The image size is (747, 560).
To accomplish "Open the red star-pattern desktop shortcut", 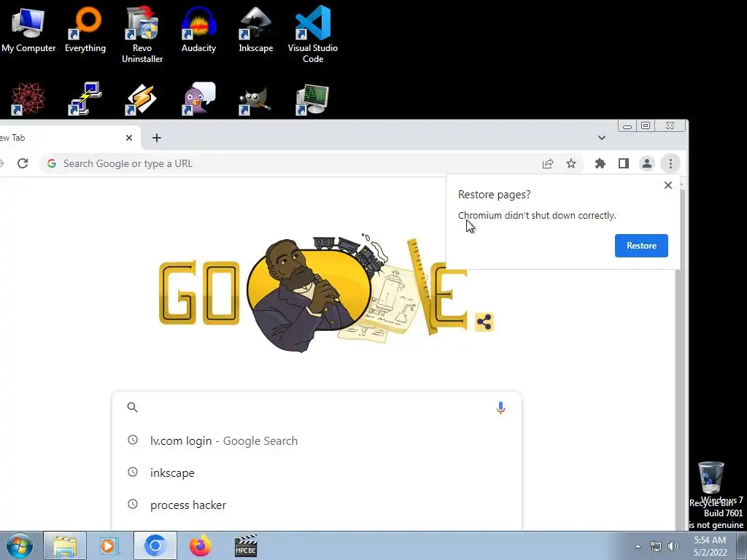I will coord(28,99).
